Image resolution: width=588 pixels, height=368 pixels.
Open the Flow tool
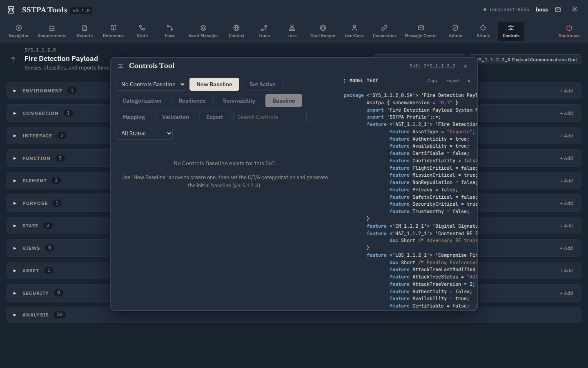click(170, 31)
